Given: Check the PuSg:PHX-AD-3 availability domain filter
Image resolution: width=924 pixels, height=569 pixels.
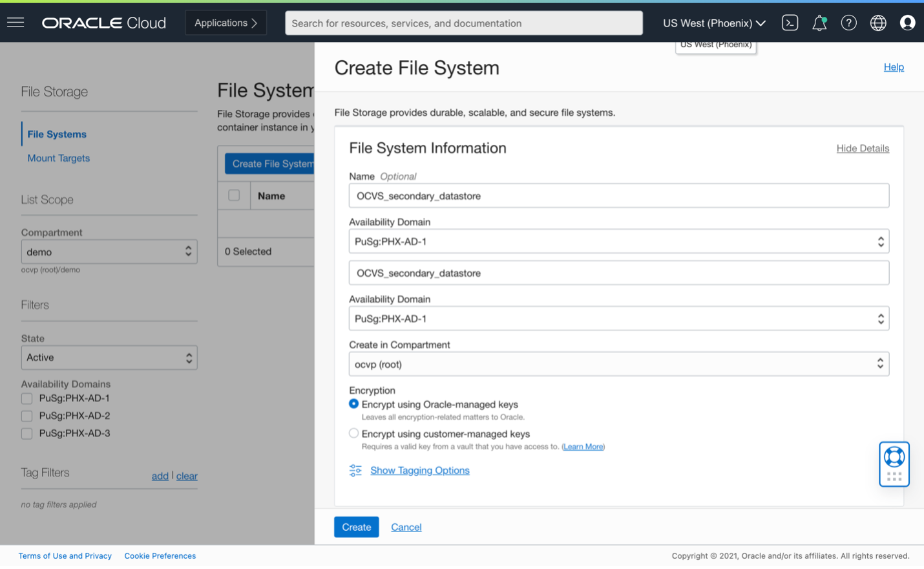Looking at the screenshot, I should (26, 433).
